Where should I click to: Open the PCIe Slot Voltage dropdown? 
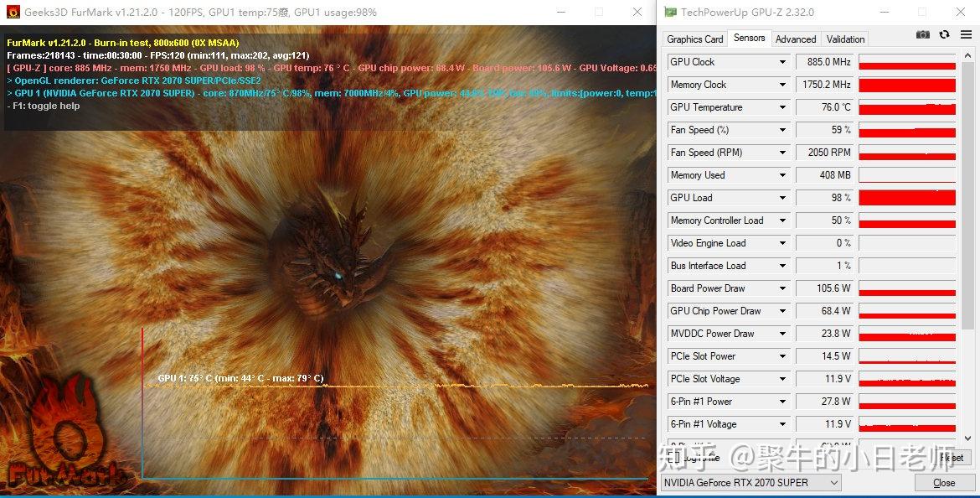click(782, 378)
